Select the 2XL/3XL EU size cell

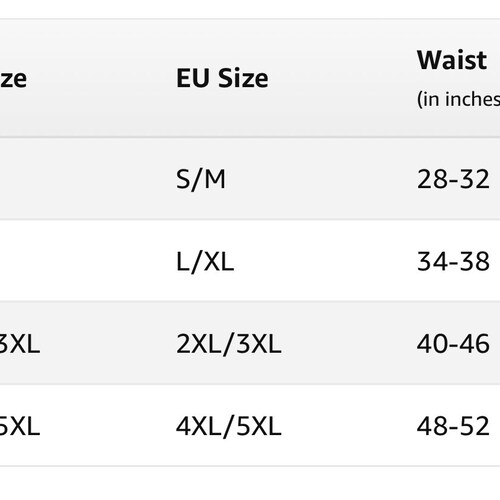coord(229,344)
